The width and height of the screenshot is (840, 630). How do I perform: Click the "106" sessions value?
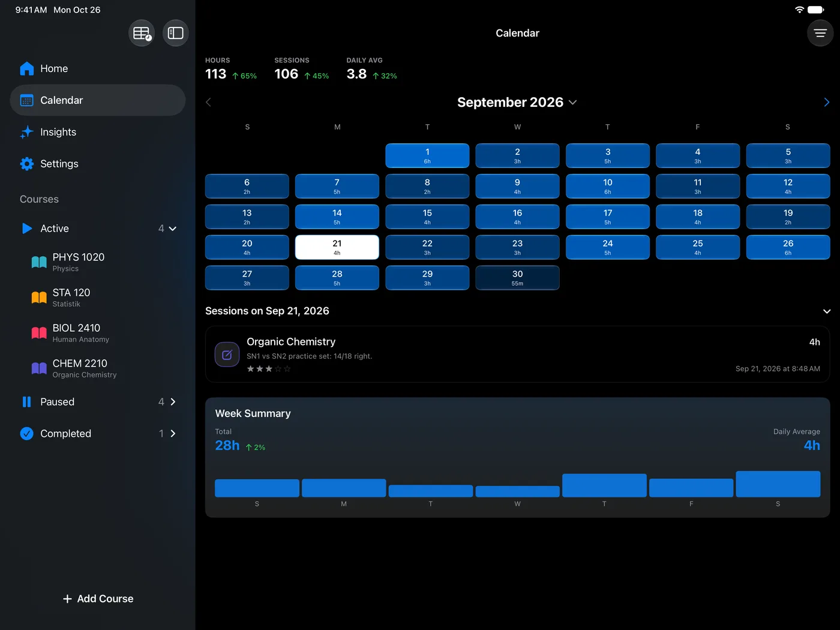tap(286, 74)
